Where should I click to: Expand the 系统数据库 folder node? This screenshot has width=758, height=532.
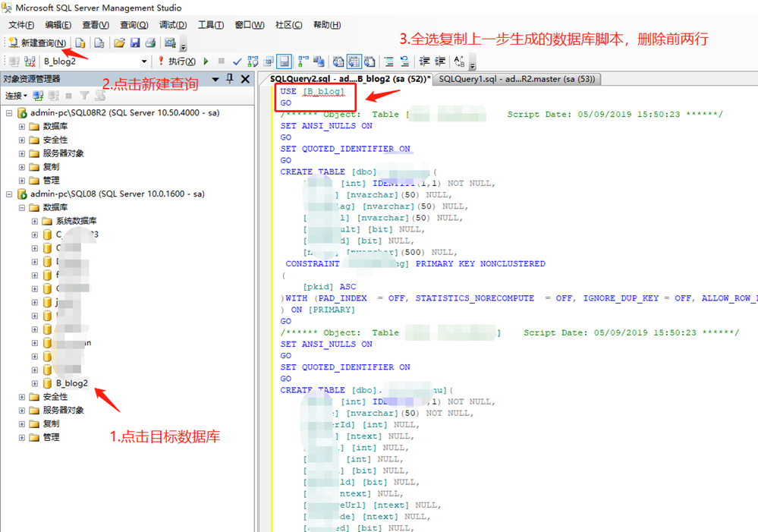(34, 221)
